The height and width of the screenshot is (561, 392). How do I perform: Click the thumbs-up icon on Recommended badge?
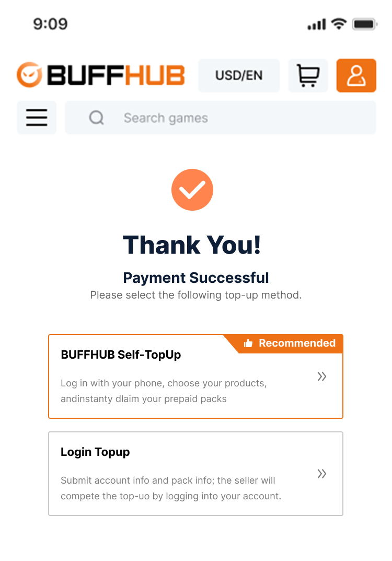click(x=248, y=344)
